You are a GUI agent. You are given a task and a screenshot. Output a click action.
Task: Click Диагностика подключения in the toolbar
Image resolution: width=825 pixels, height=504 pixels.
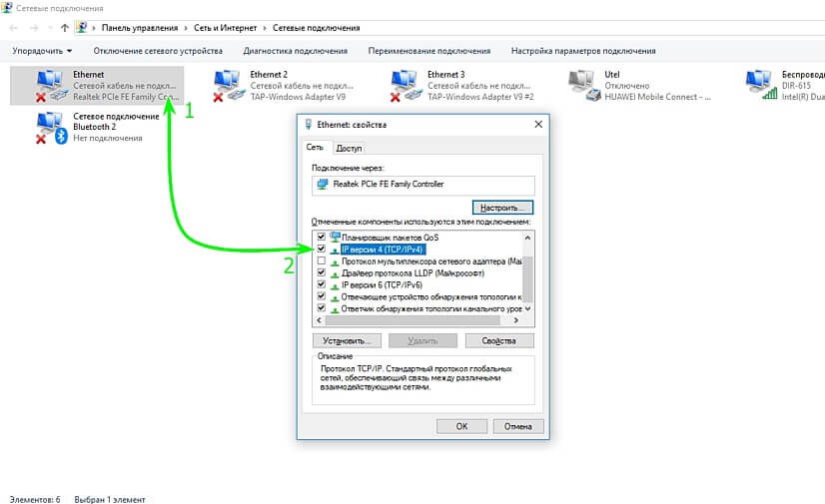[x=295, y=50]
